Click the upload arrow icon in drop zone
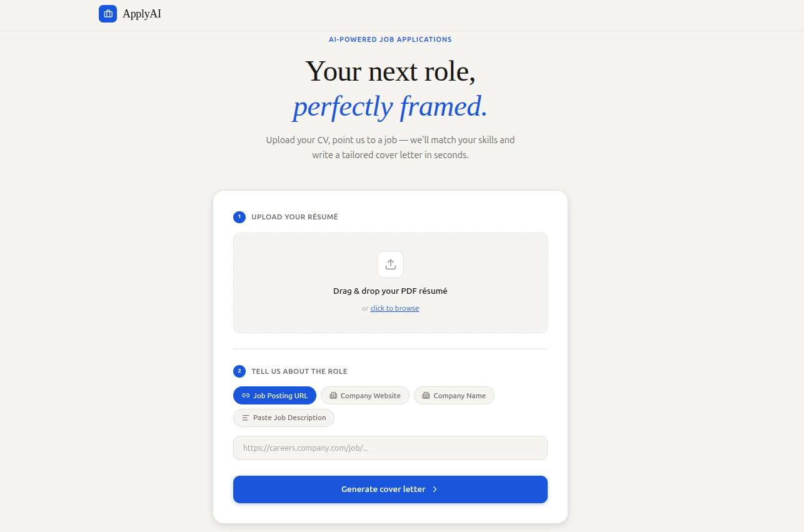The height and width of the screenshot is (532, 804). [390, 264]
